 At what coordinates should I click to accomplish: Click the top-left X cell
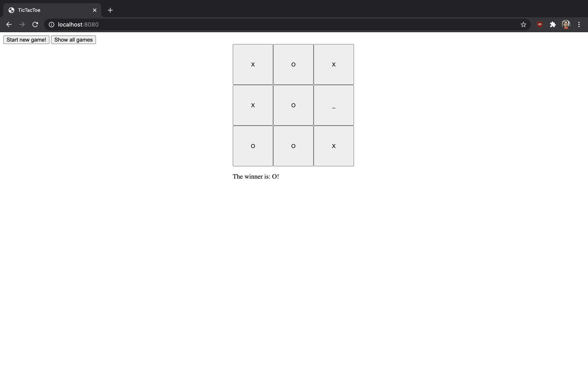pyautogui.click(x=253, y=64)
